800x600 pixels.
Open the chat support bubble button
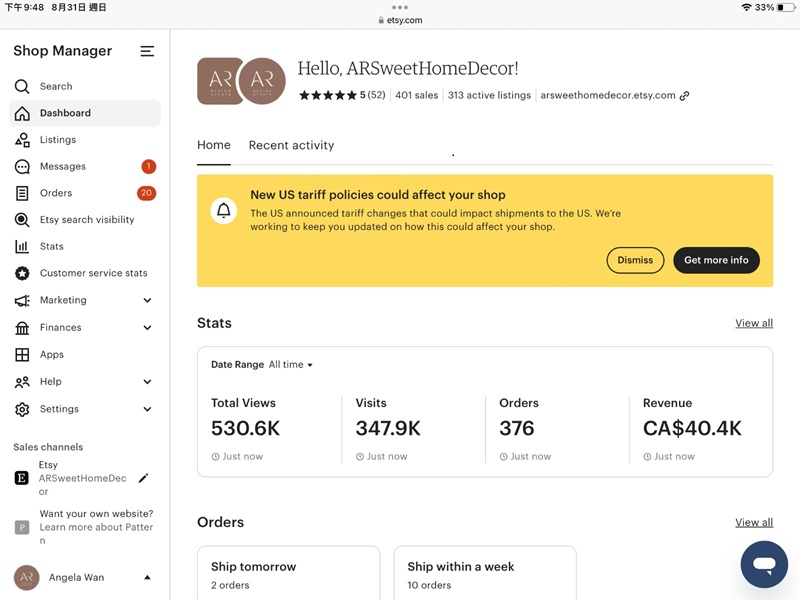764,565
